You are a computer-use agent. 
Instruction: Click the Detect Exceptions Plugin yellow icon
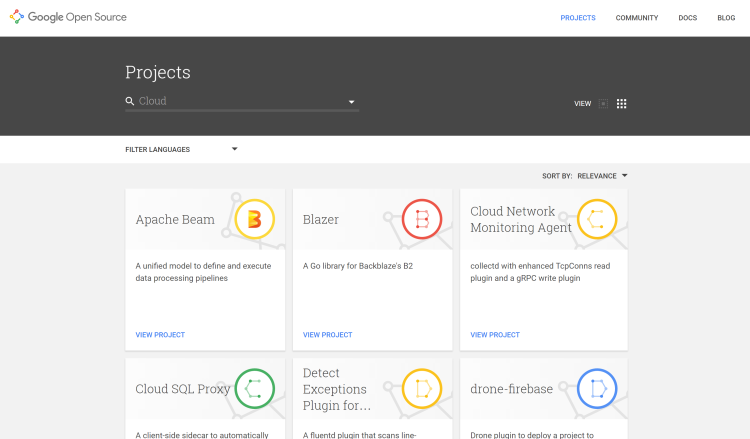(422, 388)
